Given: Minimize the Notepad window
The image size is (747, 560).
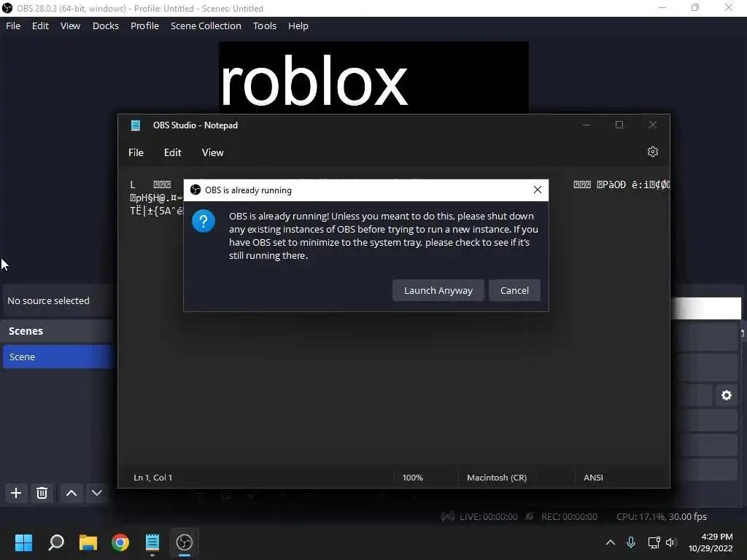Looking at the screenshot, I should pos(587,125).
